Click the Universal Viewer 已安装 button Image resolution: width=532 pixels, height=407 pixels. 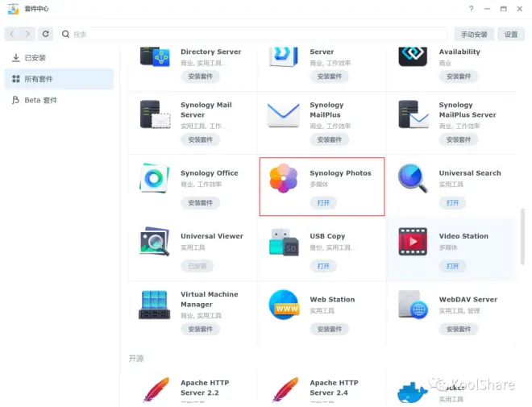[197, 266]
